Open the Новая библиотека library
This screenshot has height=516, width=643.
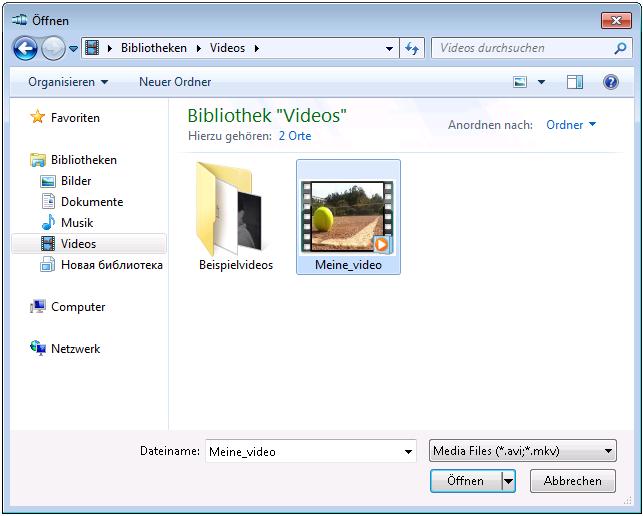(x=112, y=265)
